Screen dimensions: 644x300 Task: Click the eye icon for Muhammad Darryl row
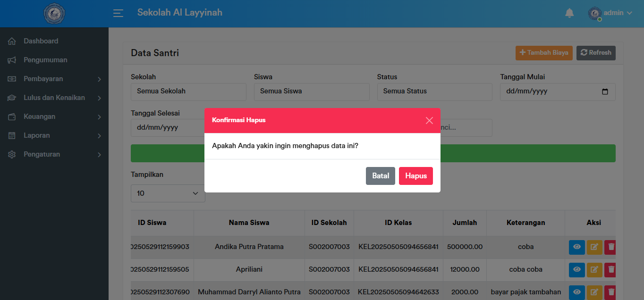point(576,292)
